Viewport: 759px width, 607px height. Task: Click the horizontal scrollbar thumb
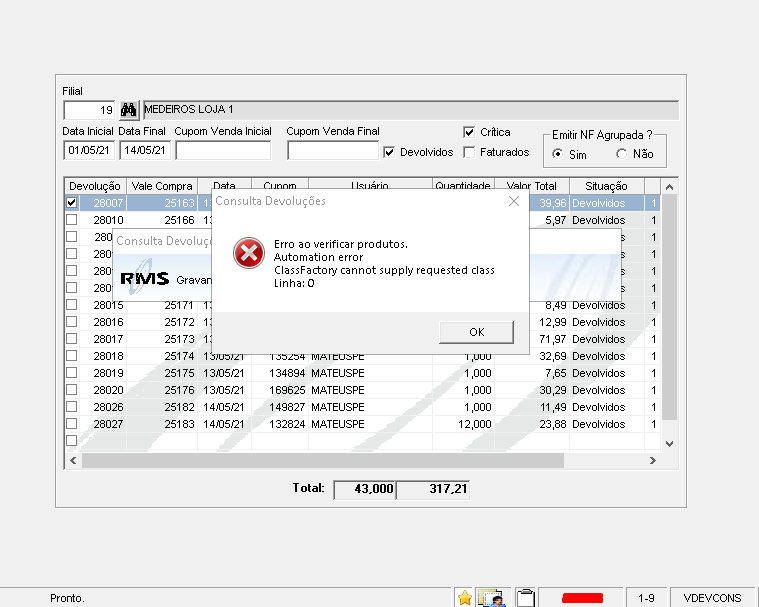[x=323, y=460]
